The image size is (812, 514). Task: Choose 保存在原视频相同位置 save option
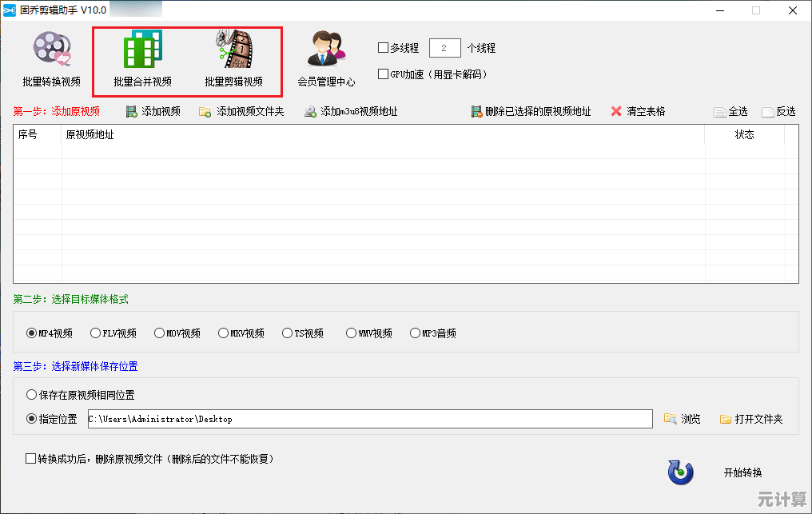[32, 395]
